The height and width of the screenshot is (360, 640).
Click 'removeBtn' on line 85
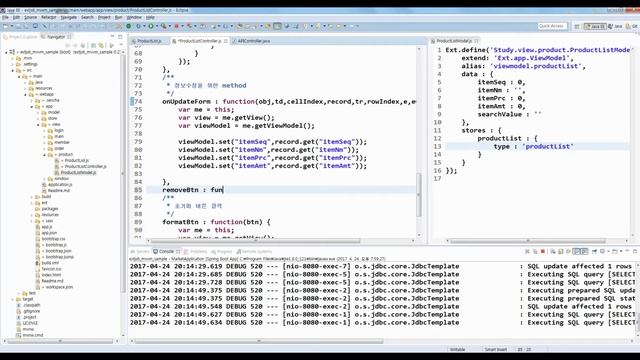click(180, 190)
